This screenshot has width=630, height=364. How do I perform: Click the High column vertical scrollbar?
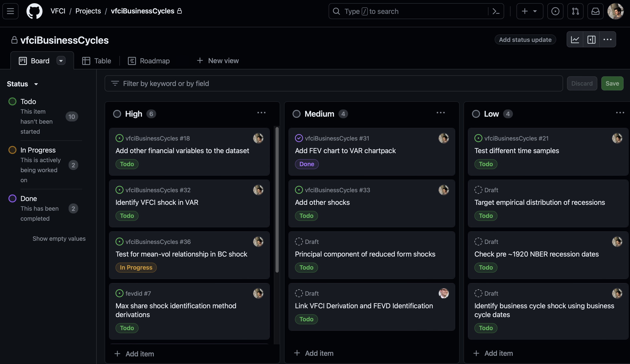(277, 200)
